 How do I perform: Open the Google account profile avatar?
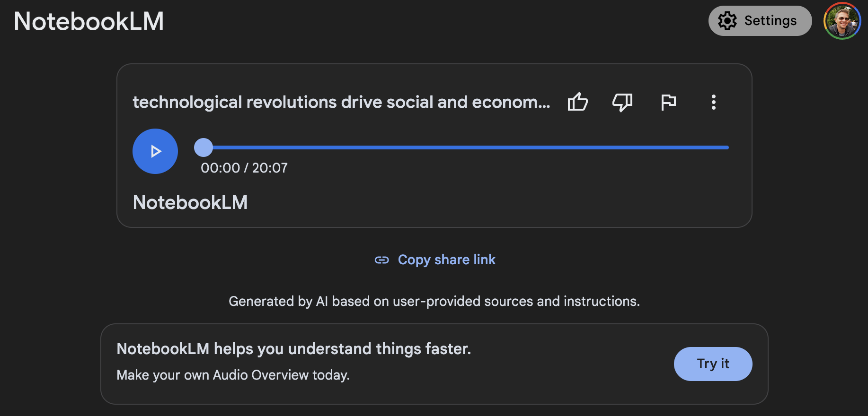click(x=842, y=21)
